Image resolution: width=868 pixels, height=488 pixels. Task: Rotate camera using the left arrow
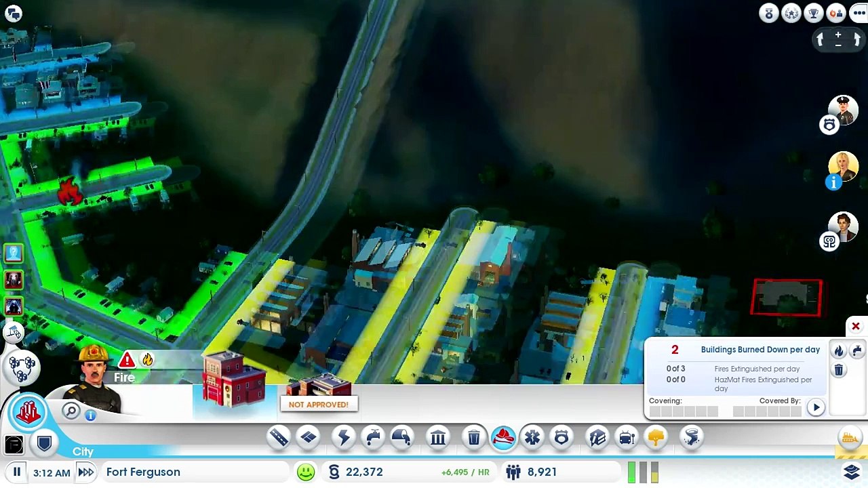pos(820,40)
